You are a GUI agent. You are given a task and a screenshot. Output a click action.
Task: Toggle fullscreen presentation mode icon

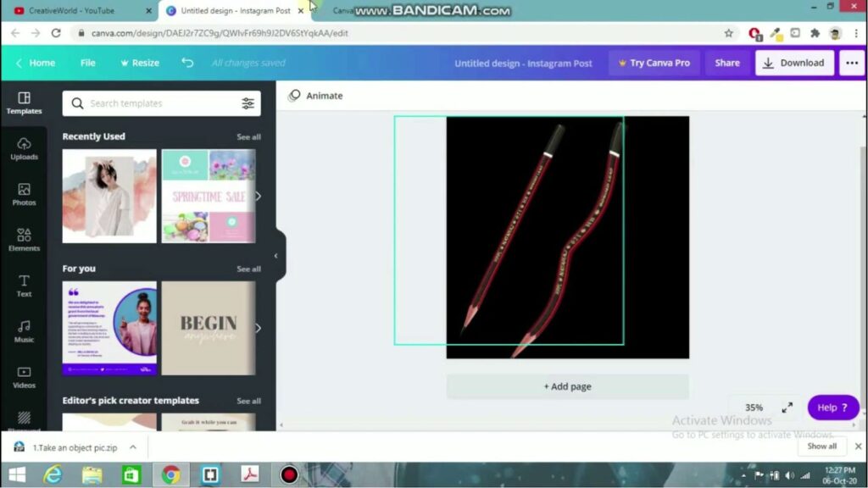click(787, 408)
